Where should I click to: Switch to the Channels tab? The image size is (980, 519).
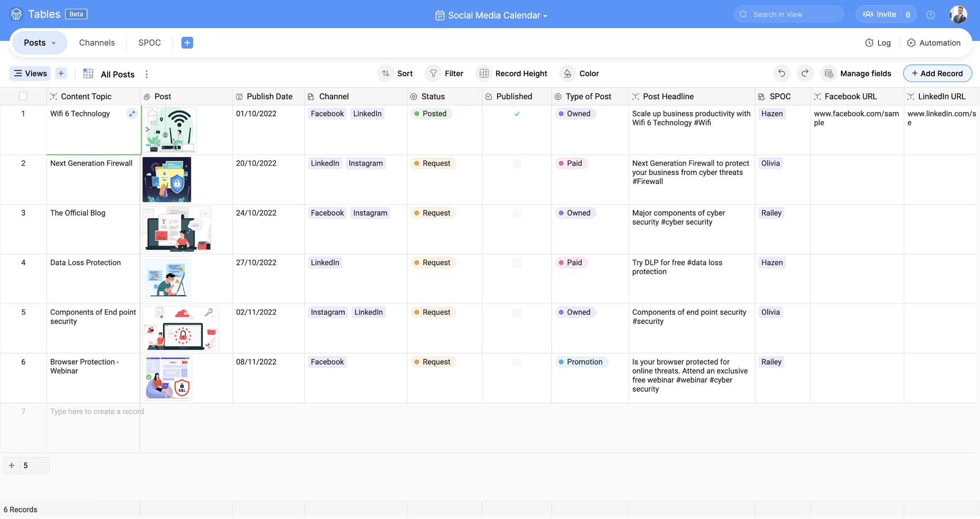point(97,43)
